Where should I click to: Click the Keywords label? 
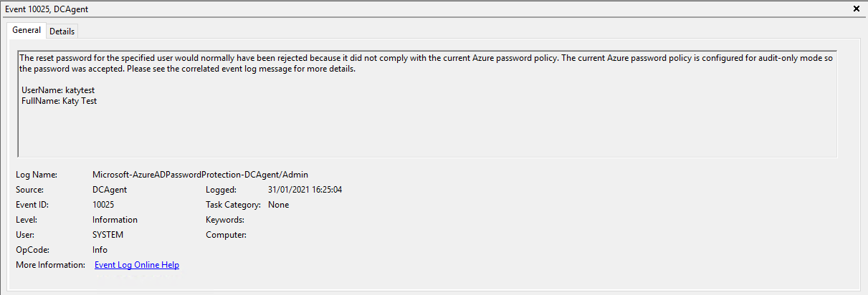[x=225, y=220]
